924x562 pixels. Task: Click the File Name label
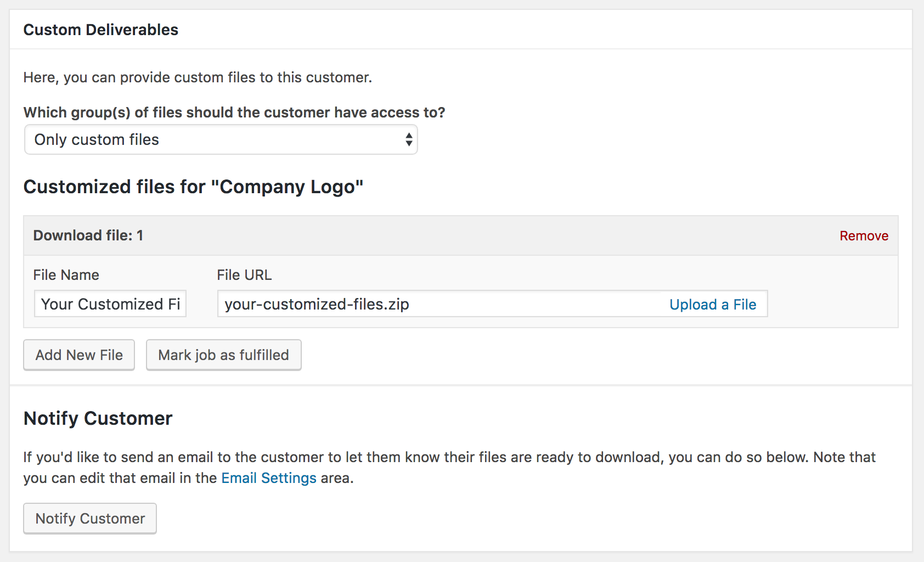point(66,275)
